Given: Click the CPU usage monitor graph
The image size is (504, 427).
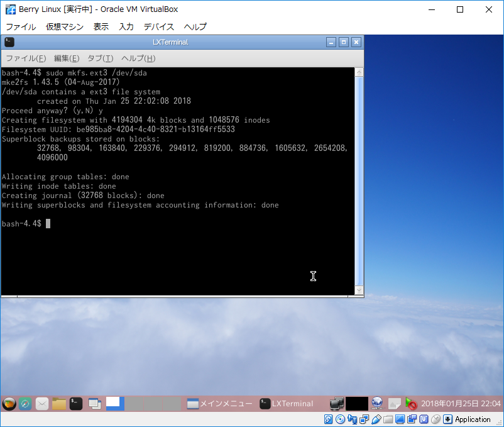Looking at the screenshot, I should coord(357,404).
